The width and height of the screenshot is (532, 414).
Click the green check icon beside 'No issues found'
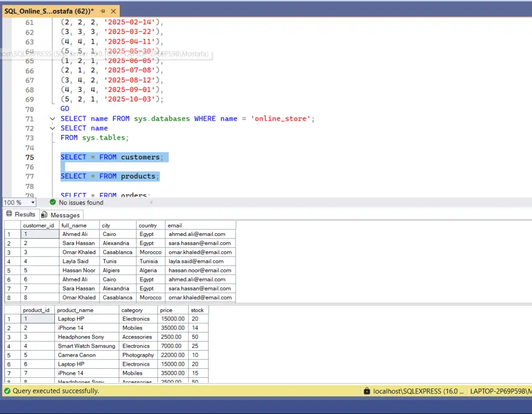coord(52,202)
